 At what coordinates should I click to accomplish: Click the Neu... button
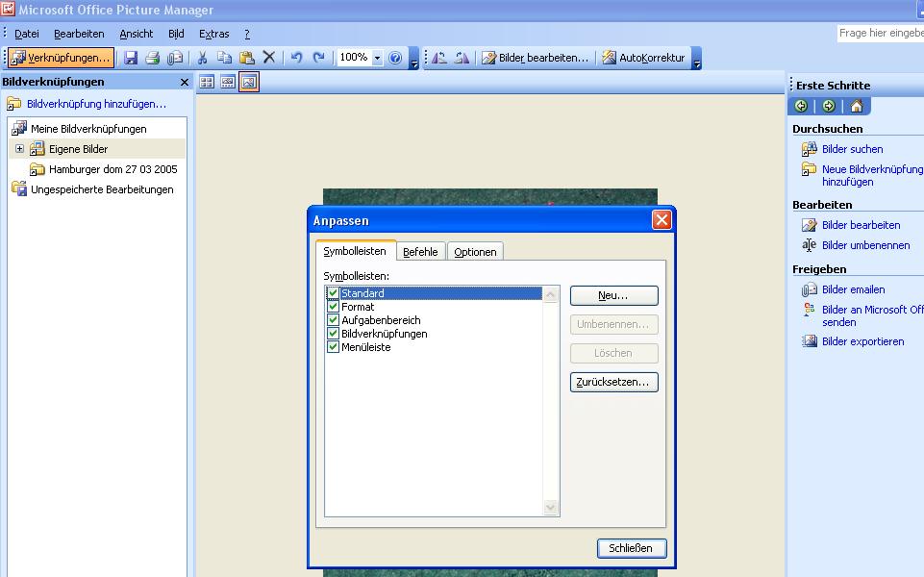click(613, 296)
